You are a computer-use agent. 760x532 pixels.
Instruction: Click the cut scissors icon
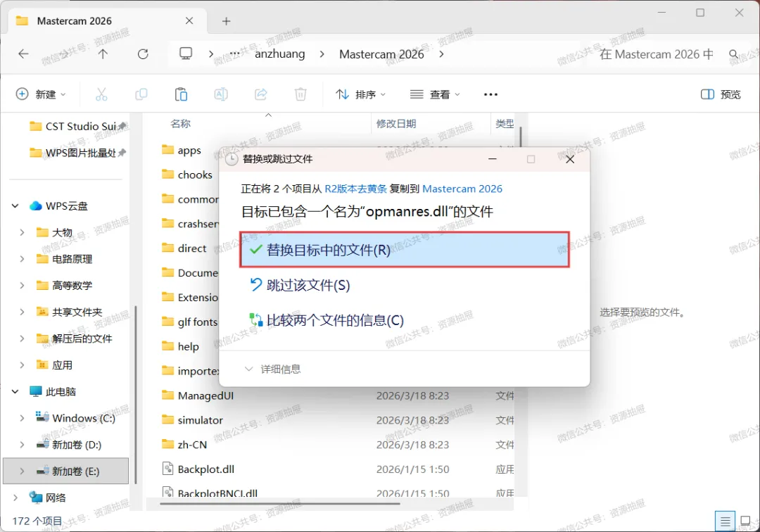tap(101, 94)
